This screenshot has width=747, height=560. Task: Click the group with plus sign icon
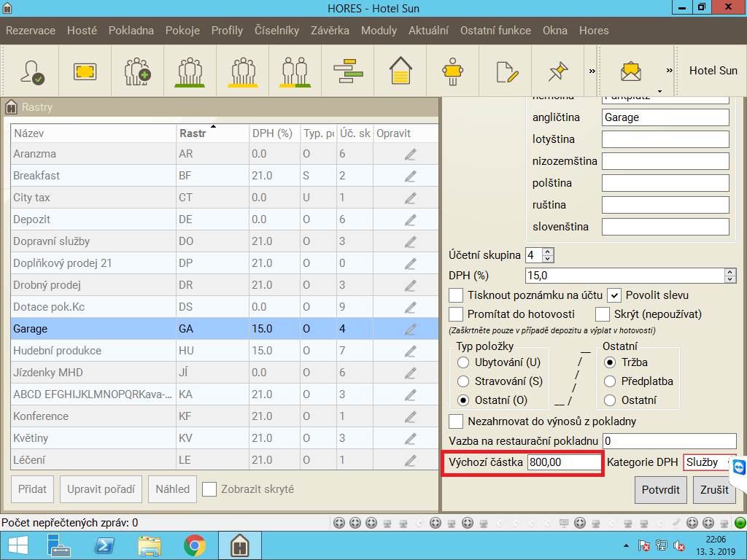(x=137, y=71)
